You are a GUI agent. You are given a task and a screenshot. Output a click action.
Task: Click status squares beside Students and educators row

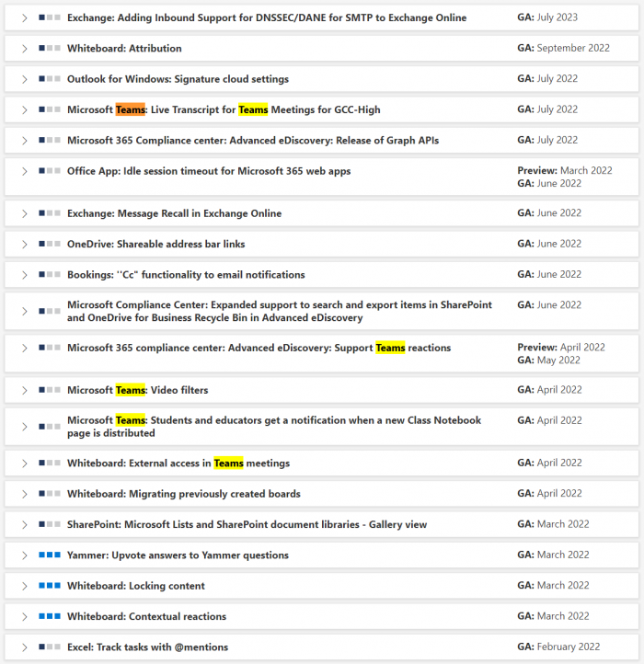point(50,427)
